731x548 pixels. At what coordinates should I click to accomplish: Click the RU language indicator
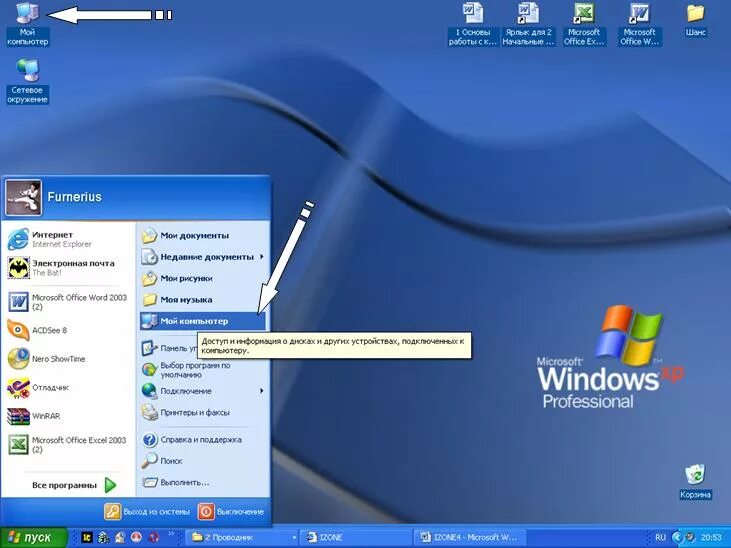pyautogui.click(x=660, y=538)
